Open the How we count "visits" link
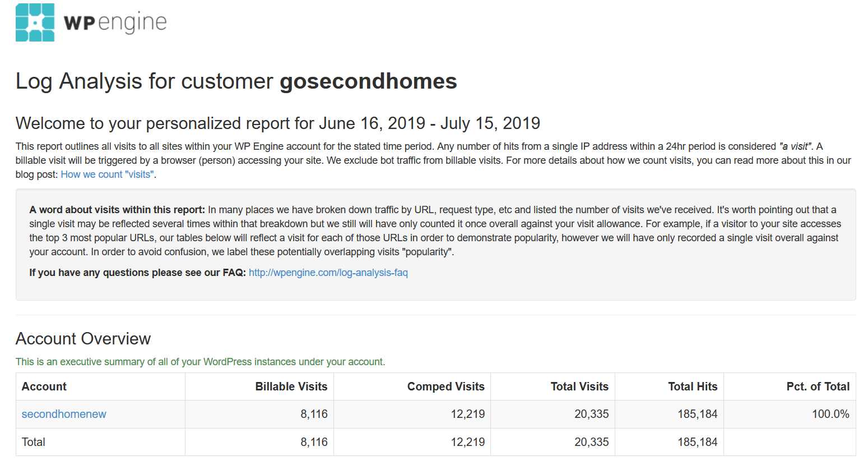The image size is (868, 474). tap(107, 174)
